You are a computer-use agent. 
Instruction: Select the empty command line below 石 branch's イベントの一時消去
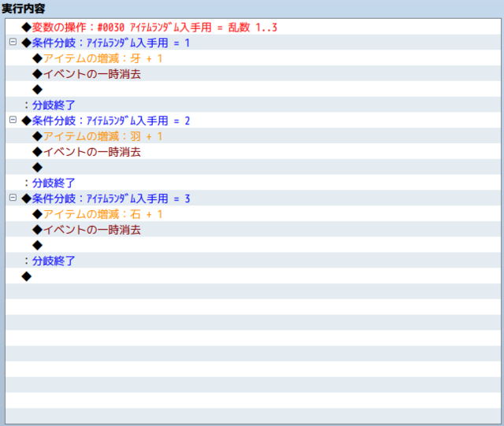point(253,245)
